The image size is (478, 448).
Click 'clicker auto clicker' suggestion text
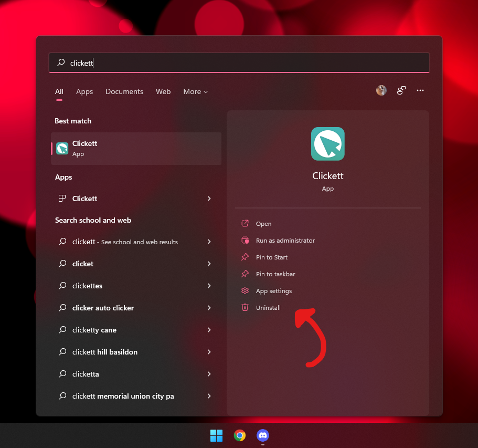click(x=103, y=308)
